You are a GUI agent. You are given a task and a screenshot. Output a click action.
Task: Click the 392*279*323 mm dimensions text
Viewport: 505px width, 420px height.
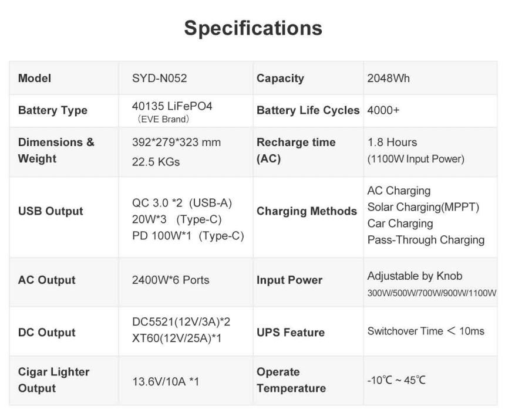(x=176, y=143)
